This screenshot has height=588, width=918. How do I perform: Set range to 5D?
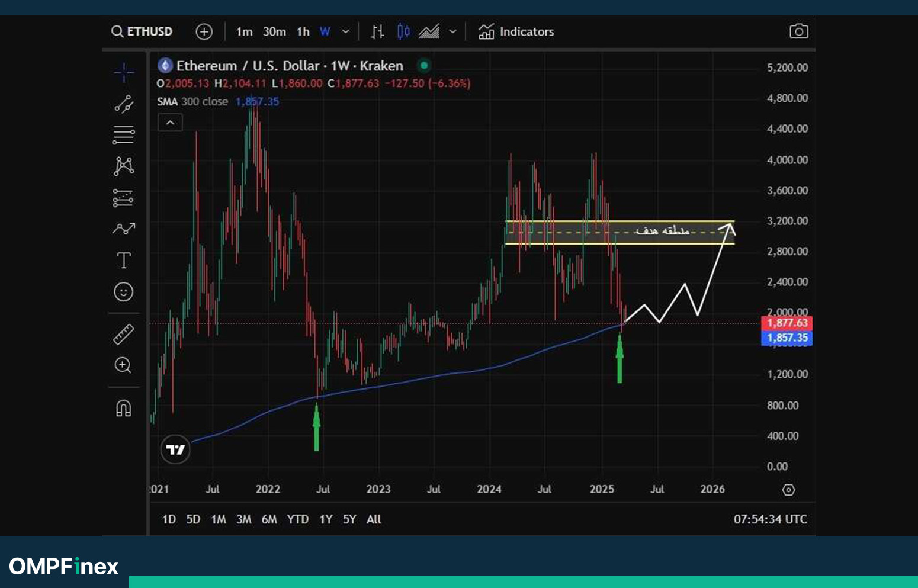193,519
